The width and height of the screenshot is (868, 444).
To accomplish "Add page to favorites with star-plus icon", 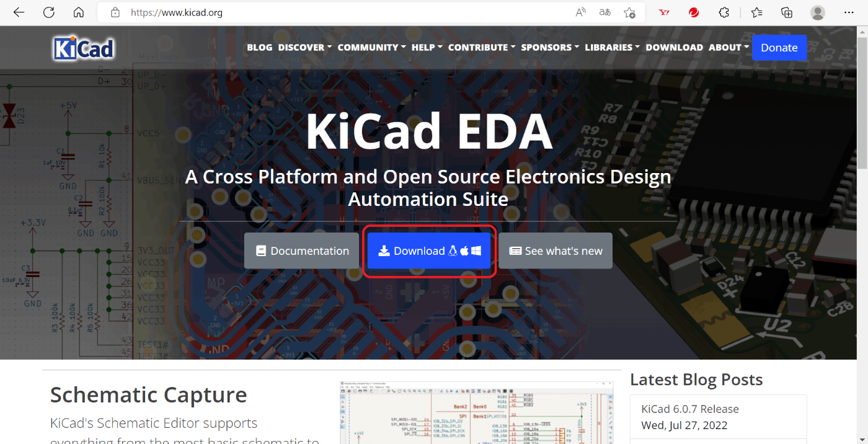I will 629,12.
